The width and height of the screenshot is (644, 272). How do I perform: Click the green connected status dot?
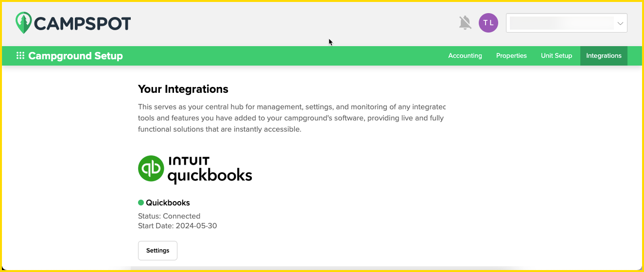click(141, 203)
